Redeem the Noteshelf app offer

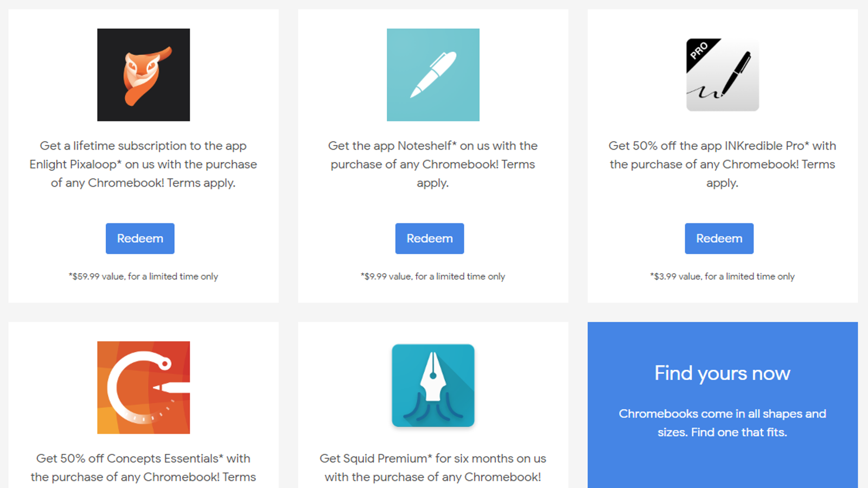tap(430, 239)
